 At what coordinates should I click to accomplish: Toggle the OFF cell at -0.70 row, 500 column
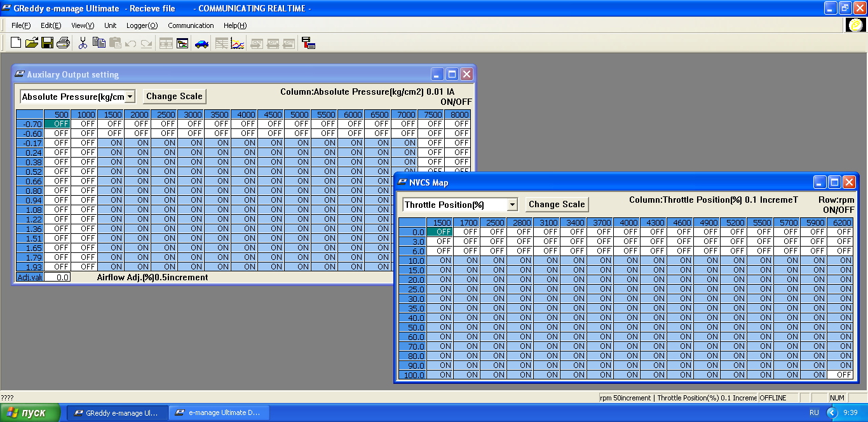[57, 124]
